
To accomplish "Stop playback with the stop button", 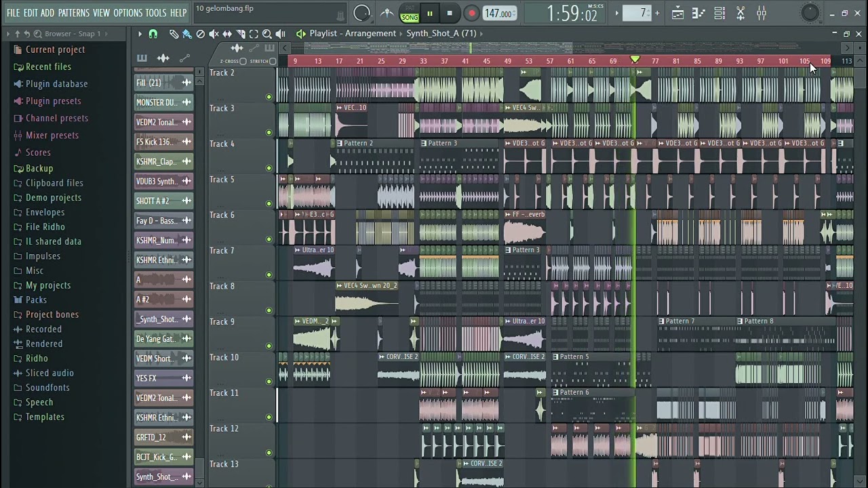I will point(449,13).
